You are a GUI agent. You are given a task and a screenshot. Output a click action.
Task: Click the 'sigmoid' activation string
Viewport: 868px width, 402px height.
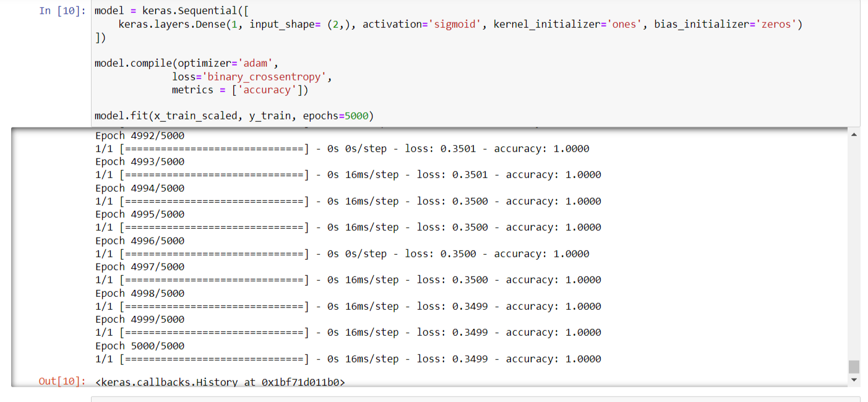pos(453,25)
